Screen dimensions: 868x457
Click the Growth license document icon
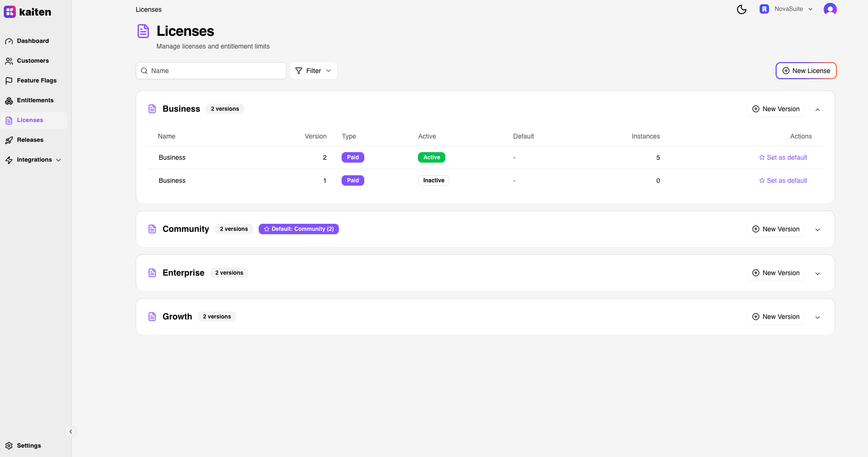click(x=152, y=317)
